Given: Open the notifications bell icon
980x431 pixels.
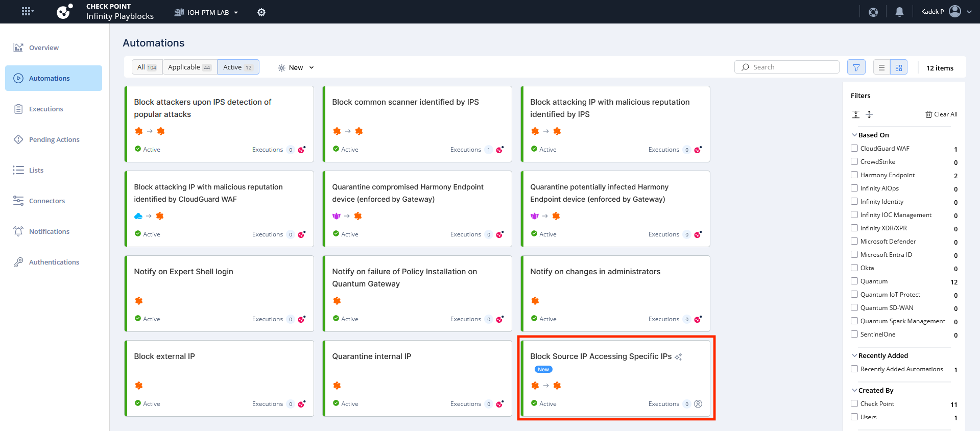Looking at the screenshot, I should tap(899, 12).
